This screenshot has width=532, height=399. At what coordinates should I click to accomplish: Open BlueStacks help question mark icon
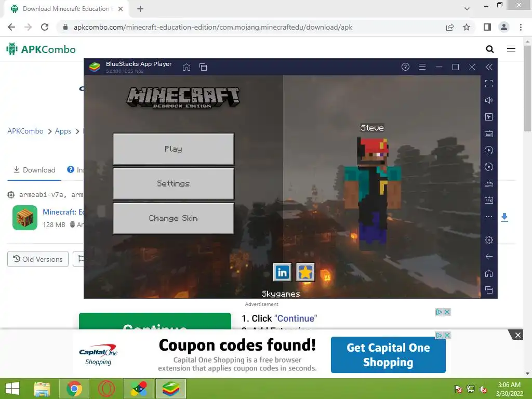click(405, 67)
